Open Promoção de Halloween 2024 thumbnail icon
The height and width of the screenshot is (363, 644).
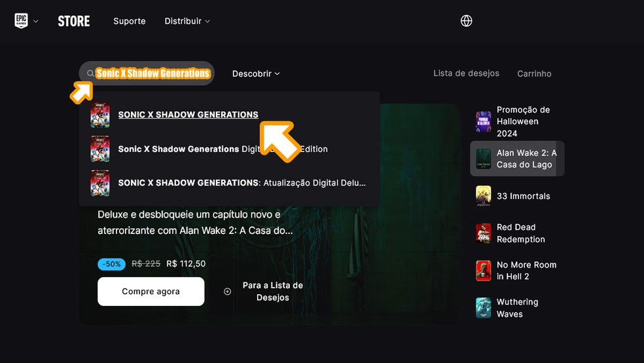tap(484, 122)
